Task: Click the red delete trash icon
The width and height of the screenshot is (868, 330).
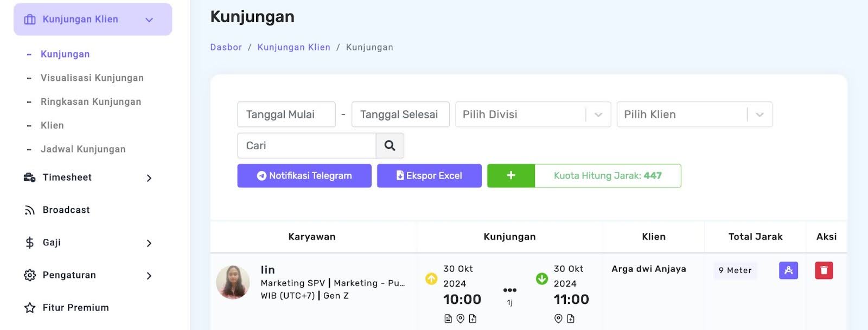Action: 824,270
